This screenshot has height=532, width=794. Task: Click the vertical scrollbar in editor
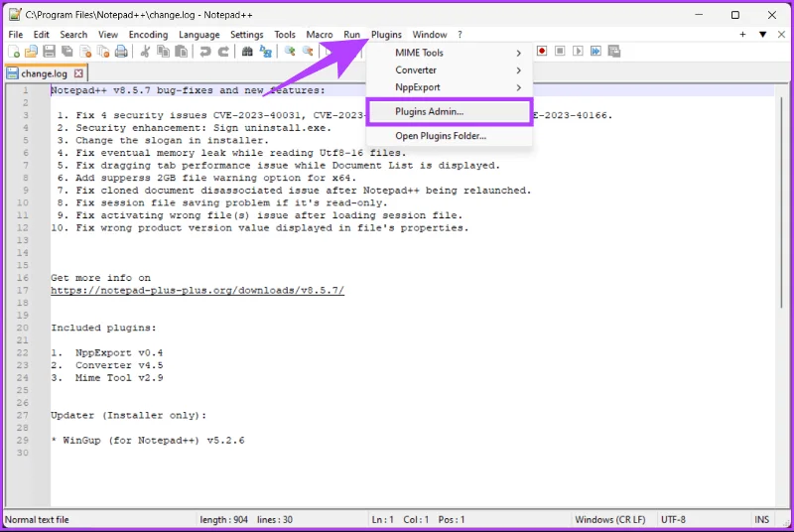pos(782,202)
